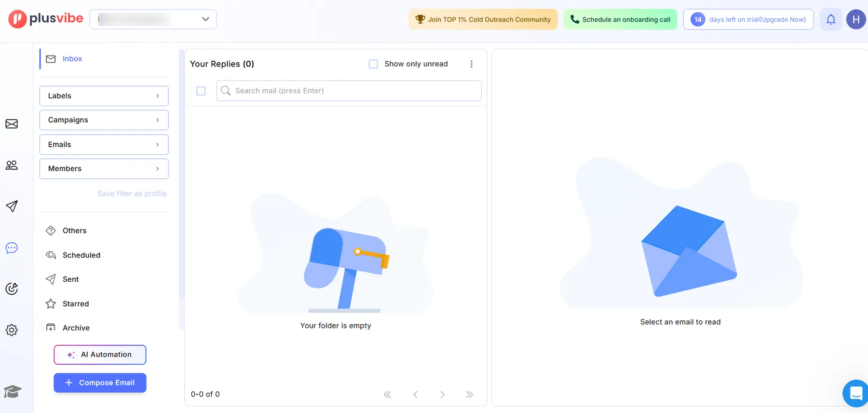The width and height of the screenshot is (868, 413).
Task: Open the paper plane campaigns icon in left rail
Action: 12,206
